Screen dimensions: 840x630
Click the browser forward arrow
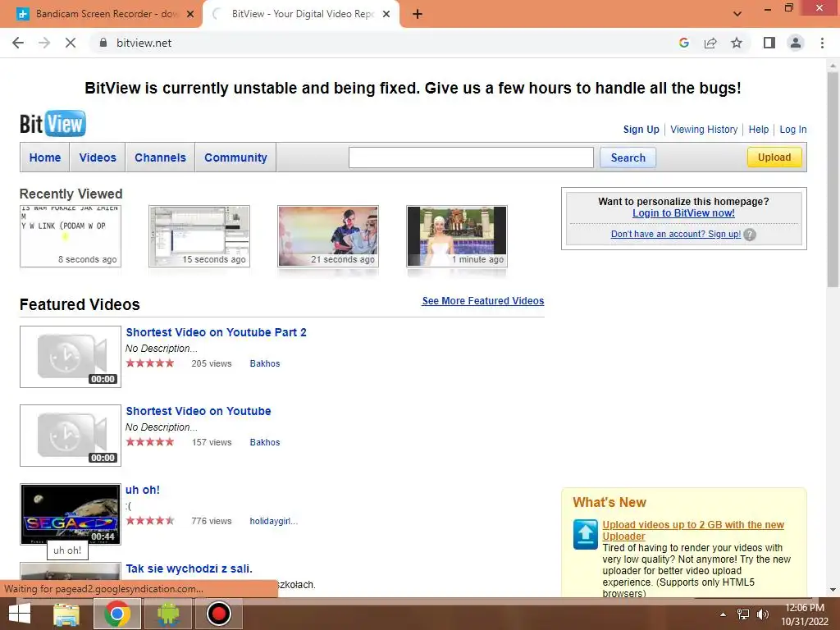click(44, 43)
